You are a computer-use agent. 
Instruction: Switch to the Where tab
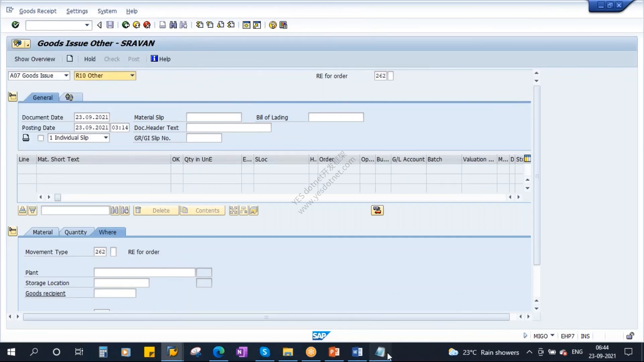coord(108,232)
